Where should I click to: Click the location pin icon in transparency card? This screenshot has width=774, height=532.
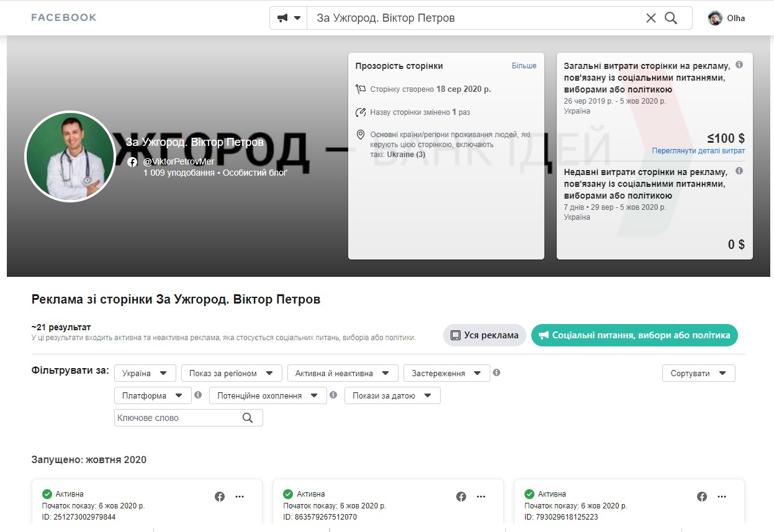[361, 135]
